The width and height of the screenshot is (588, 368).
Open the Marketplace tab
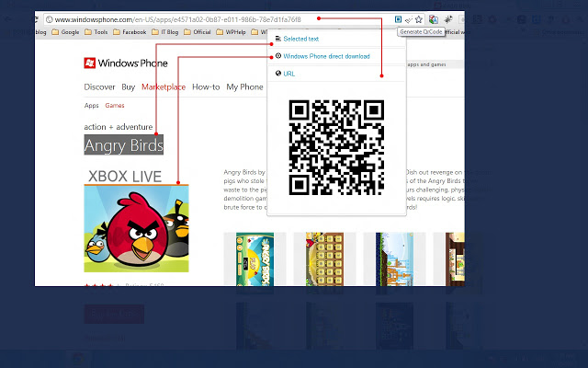164,87
